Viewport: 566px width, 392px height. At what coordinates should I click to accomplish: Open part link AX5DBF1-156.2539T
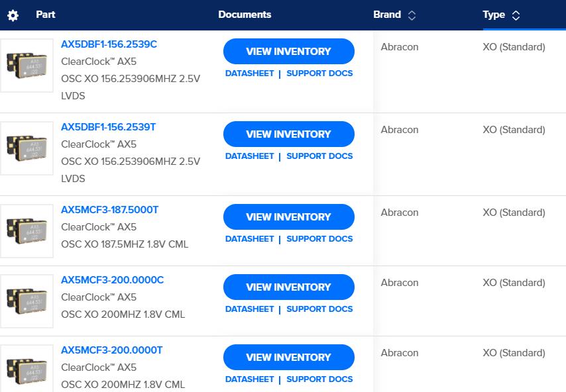pos(108,127)
